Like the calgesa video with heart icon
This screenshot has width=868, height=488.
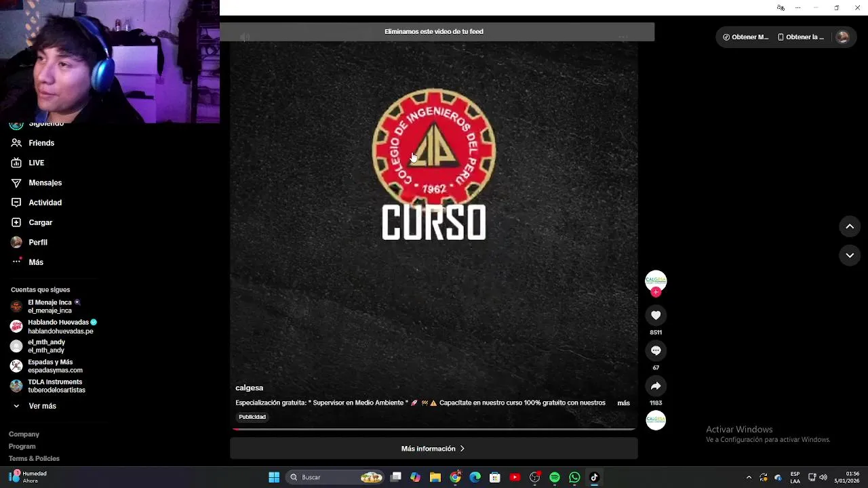(656, 315)
